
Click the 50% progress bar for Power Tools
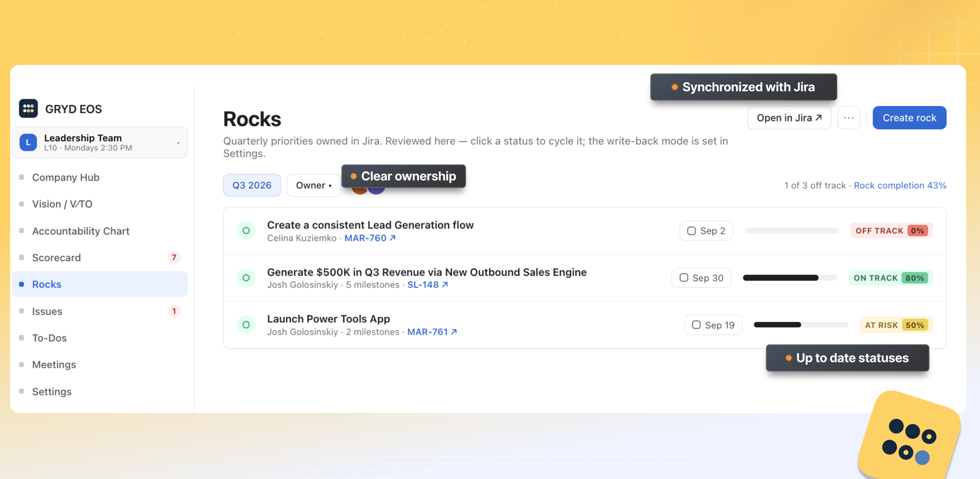(x=801, y=325)
